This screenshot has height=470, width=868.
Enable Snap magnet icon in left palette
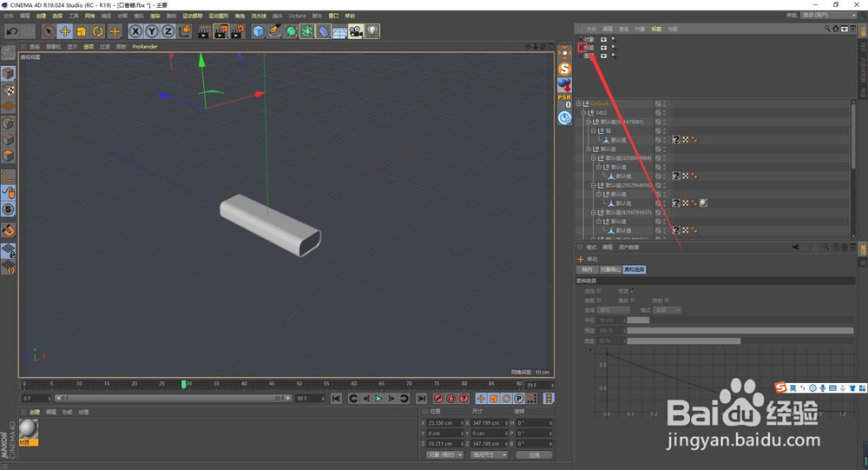coord(9,230)
